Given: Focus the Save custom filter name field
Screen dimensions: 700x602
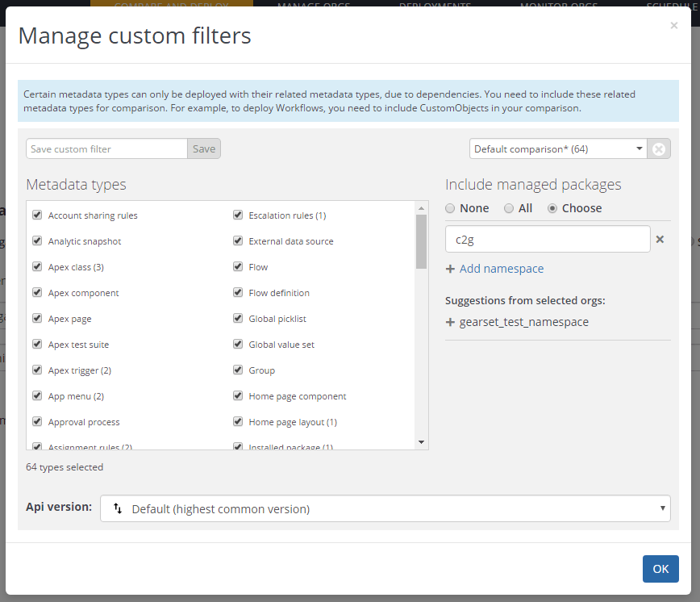Looking at the screenshot, I should point(106,149).
